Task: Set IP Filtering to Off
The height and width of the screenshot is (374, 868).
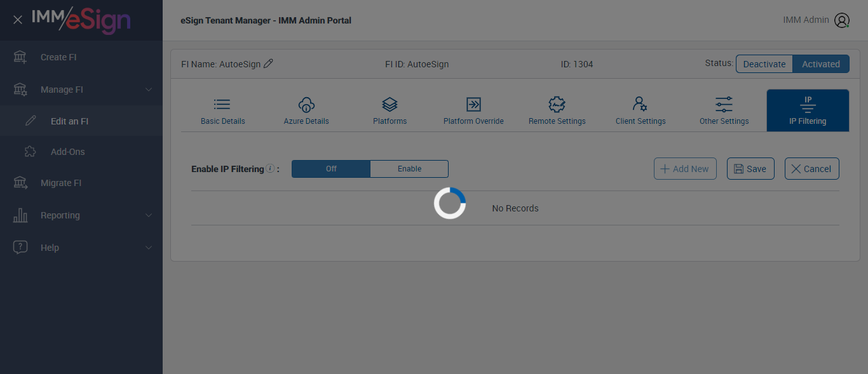Action: pyautogui.click(x=331, y=169)
